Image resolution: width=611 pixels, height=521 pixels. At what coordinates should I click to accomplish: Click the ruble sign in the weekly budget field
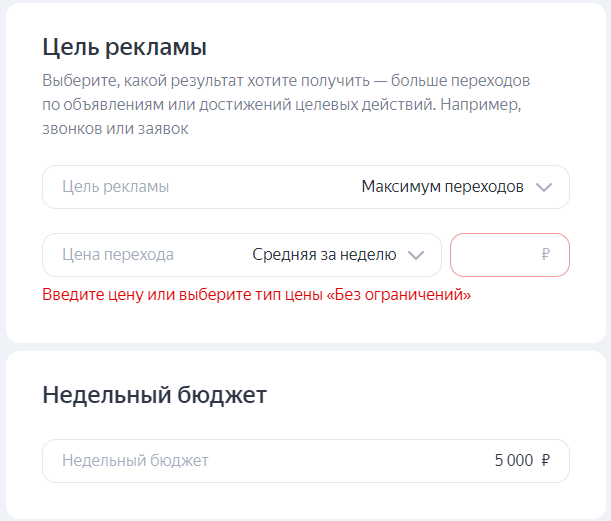(x=545, y=461)
